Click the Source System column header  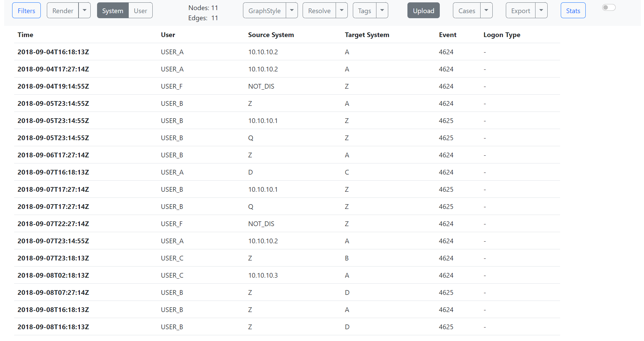[271, 35]
